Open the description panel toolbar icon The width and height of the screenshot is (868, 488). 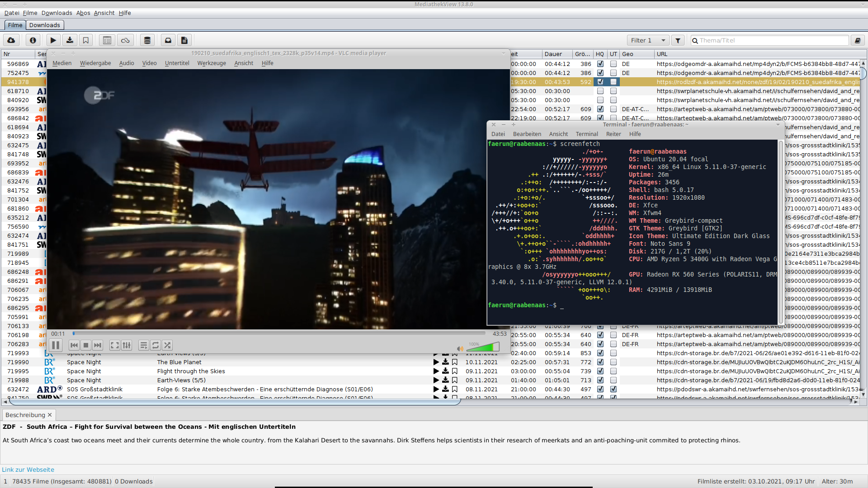[107, 41]
